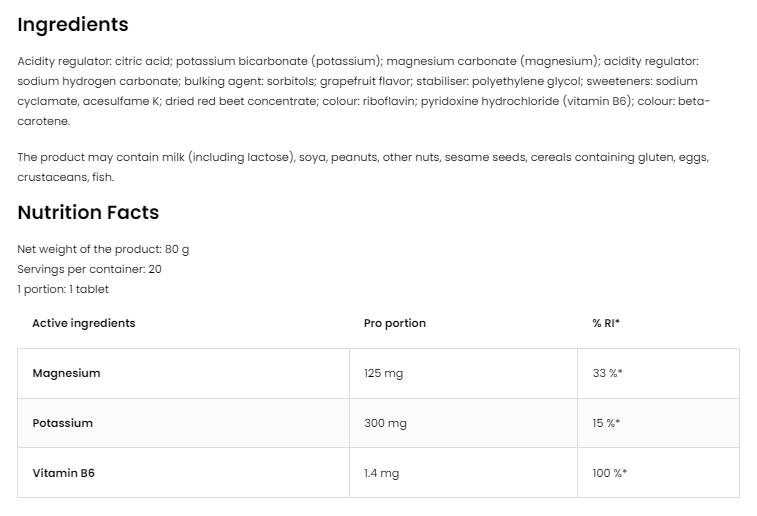Click the Pro portion column header
The height and width of the screenshot is (516, 757).
click(395, 323)
